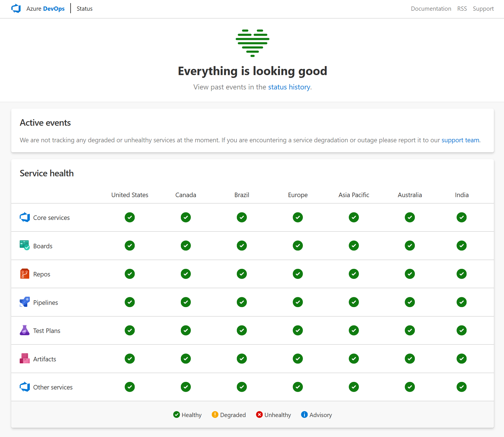
Task: Select the Boards service icon
Action: (x=24, y=245)
